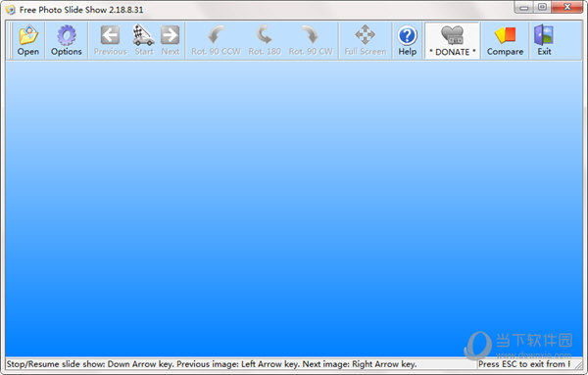Open Help with the question mark icon
The image size is (588, 375).
pyautogui.click(x=408, y=40)
